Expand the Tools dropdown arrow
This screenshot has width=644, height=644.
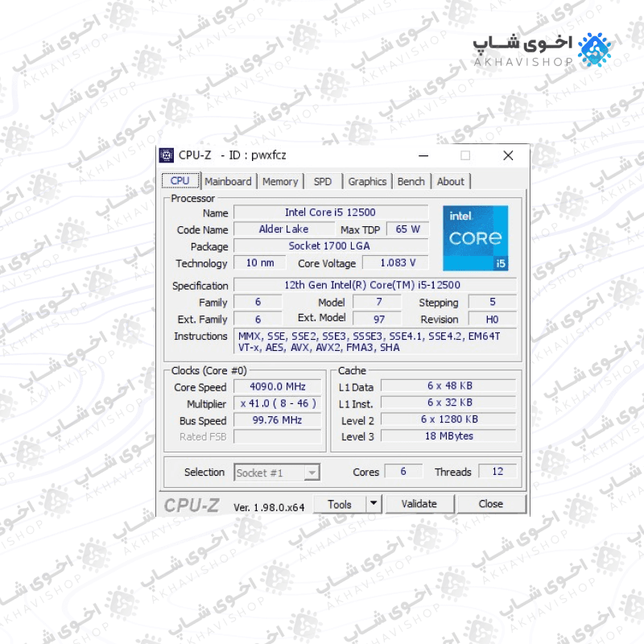coord(374,503)
